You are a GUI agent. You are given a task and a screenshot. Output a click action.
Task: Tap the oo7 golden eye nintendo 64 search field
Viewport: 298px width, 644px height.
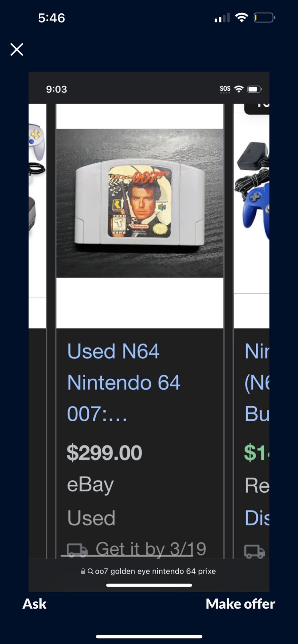tap(149, 571)
